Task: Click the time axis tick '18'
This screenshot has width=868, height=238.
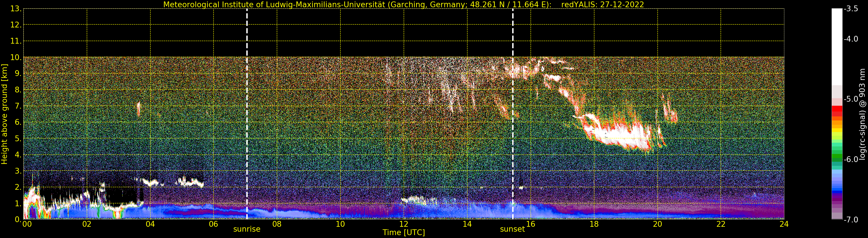Action: (x=594, y=224)
